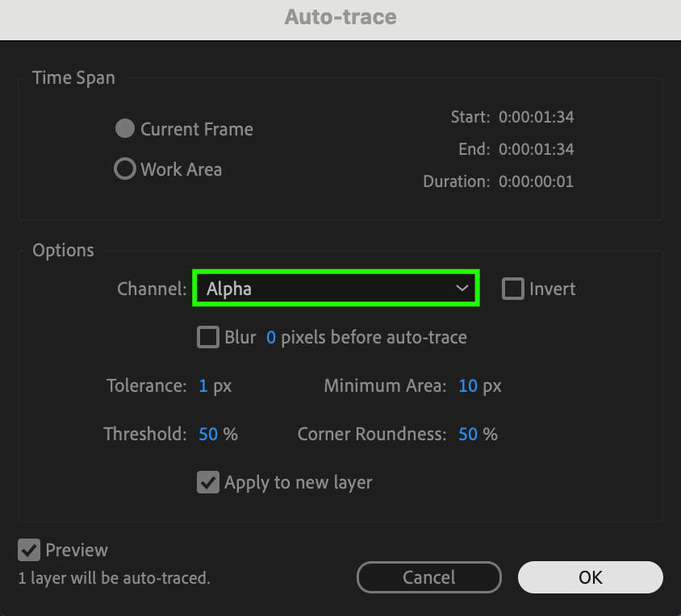The image size is (681, 616).
Task: Open the Channel dropdown showing Alpha
Action: tap(336, 289)
